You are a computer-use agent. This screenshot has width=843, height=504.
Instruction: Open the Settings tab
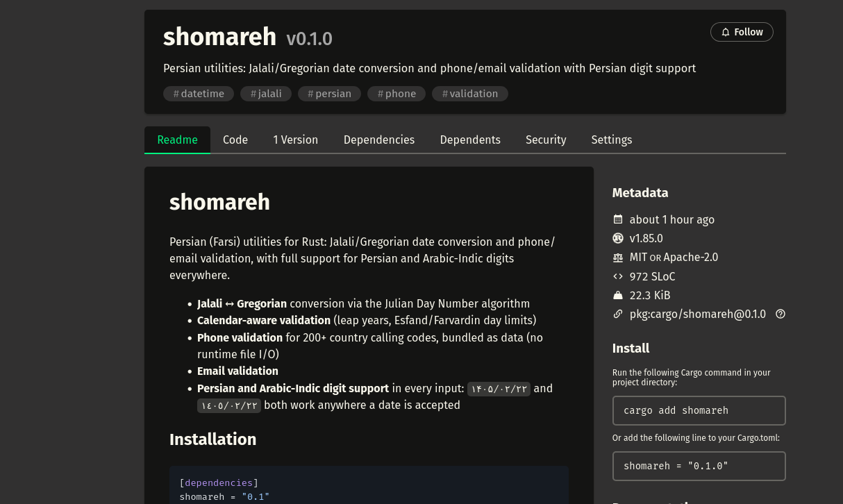(612, 140)
